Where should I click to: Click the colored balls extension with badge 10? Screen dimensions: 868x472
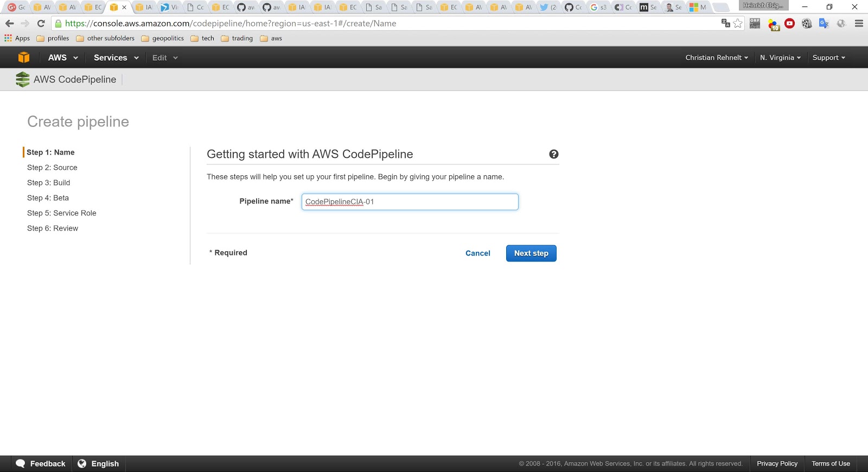pyautogui.click(x=774, y=24)
